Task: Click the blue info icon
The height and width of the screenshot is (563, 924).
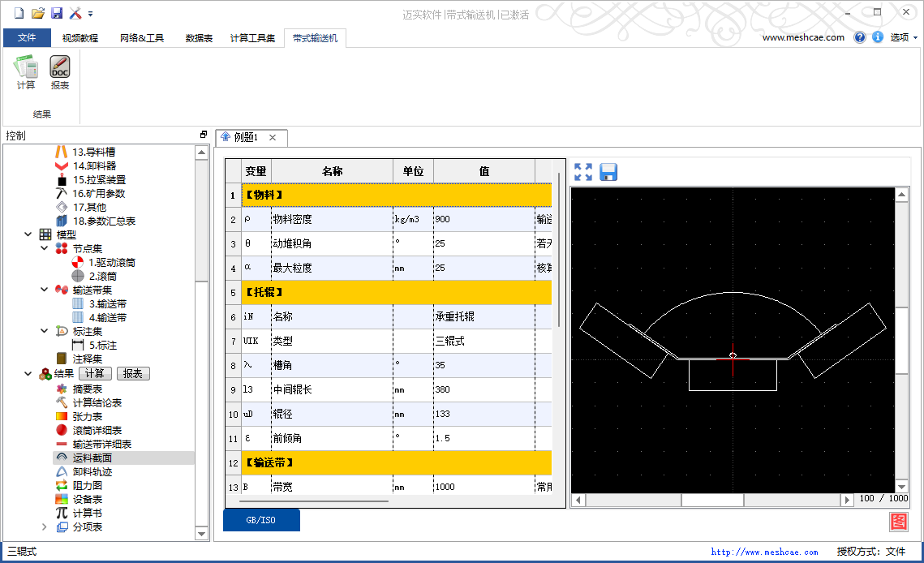Action: (x=878, y=37)
